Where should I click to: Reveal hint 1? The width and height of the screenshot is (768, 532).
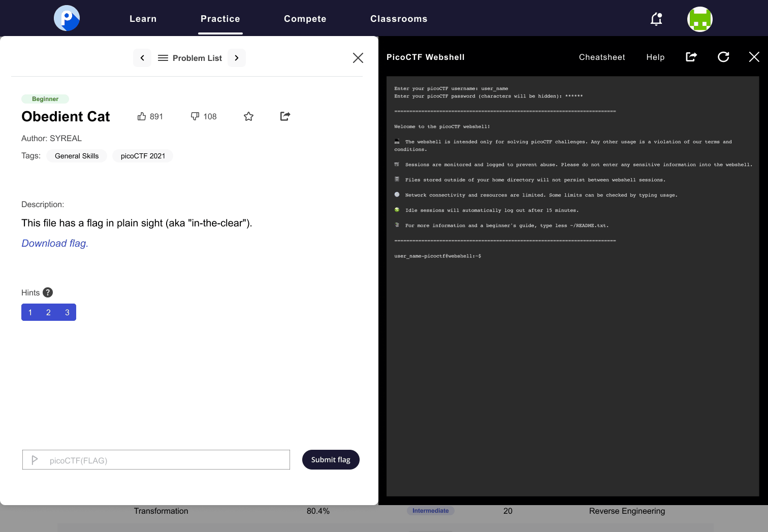click(x=30, y=312)
